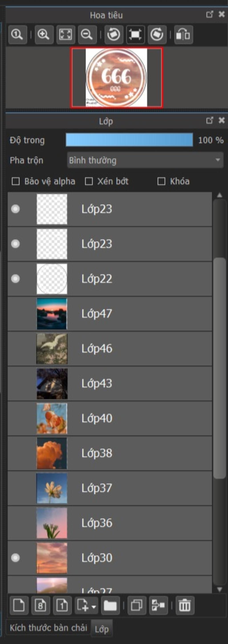Toggle the Khóa checkbox
Viewport: 228px width, 644px height.
[161, 181]
